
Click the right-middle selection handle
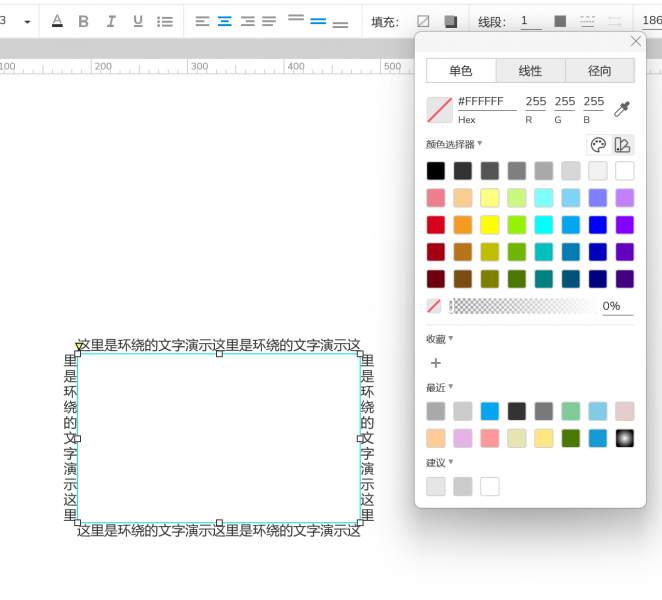pyautogui.click(x=360, y=439)
